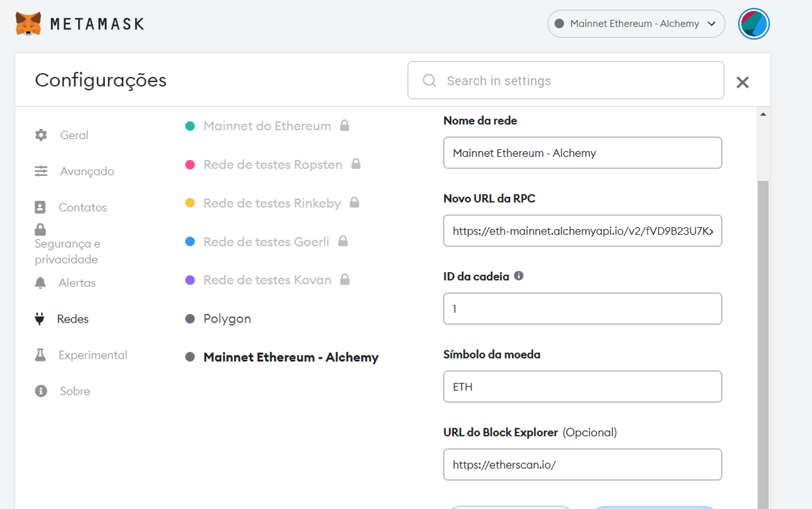The image size is (812, 509).
Task: Click the Sobre info icon
Action: [x=40, y=391]
